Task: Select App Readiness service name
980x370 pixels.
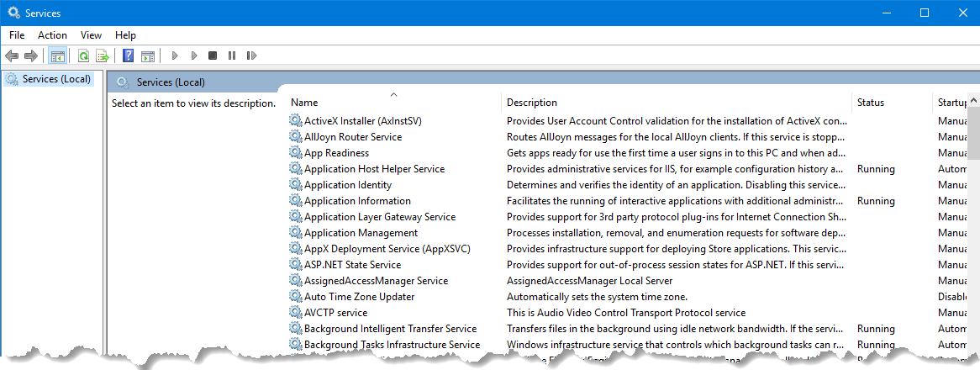Action: tap(337, 152)
